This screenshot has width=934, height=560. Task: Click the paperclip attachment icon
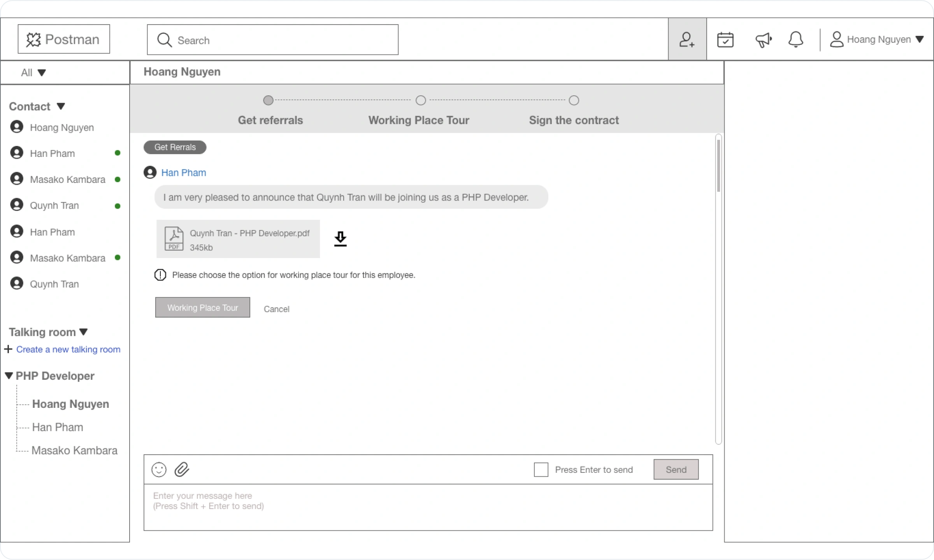[182, 469]
